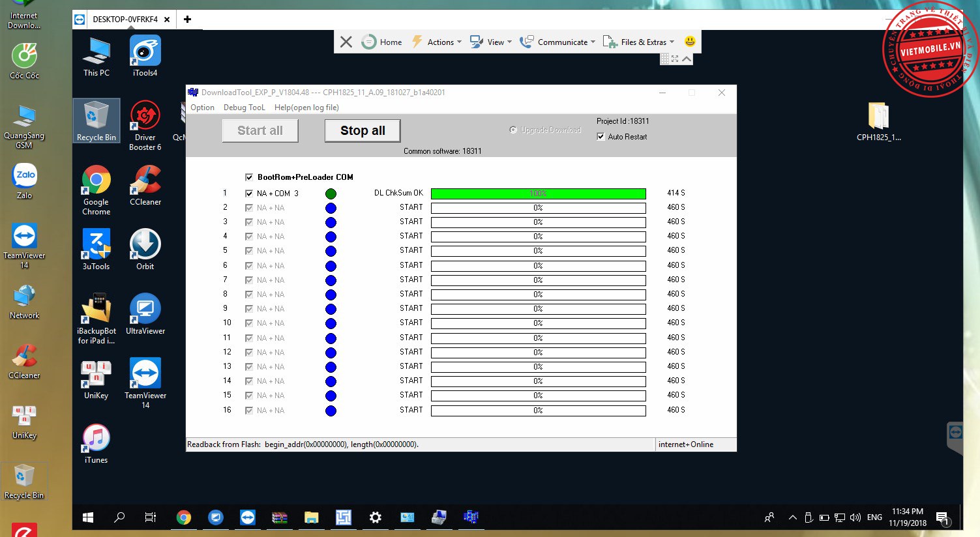Expand the View dropdown menu

491,42
